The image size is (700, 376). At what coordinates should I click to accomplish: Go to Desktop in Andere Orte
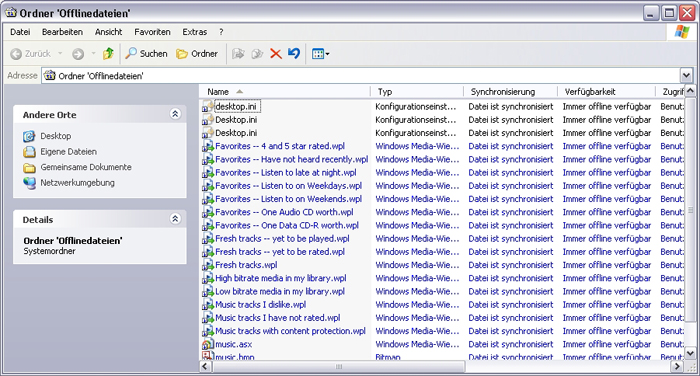pos(56,136)
